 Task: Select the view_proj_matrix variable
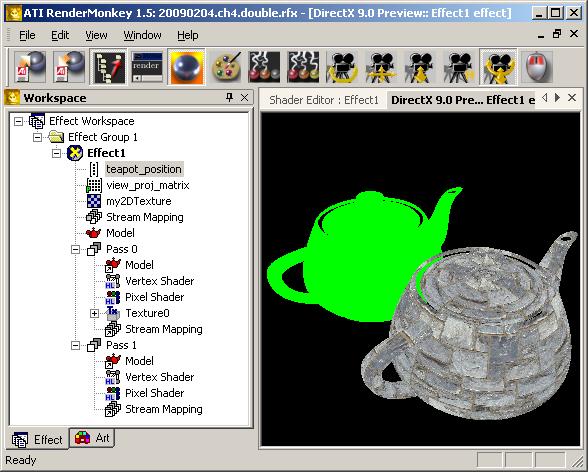[148, 185]
